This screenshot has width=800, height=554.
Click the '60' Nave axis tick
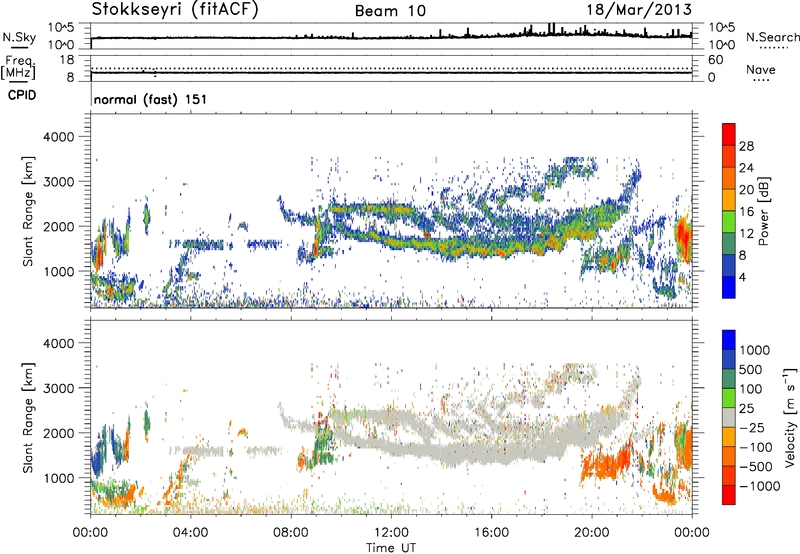coord(716,60)
